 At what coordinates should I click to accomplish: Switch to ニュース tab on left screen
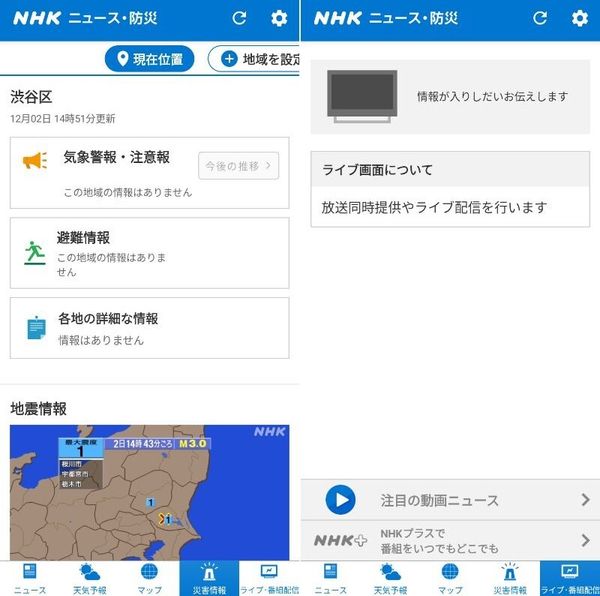[30, 578]
